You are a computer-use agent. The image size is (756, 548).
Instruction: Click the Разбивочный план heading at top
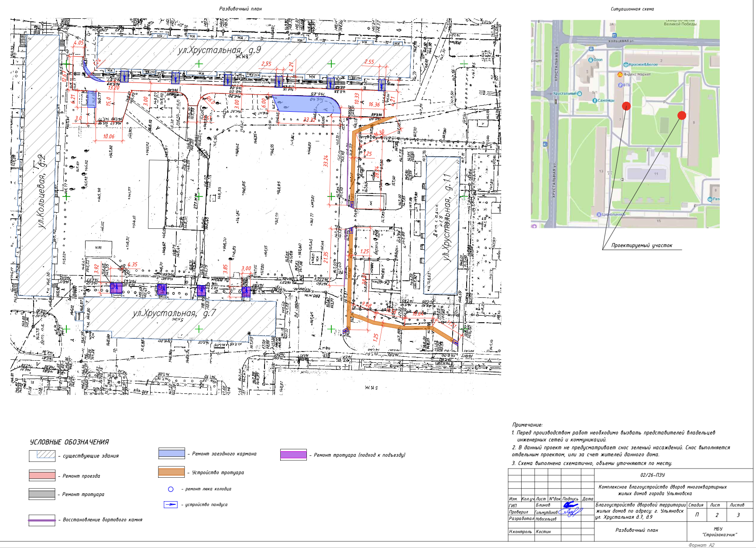click(240, 9)
